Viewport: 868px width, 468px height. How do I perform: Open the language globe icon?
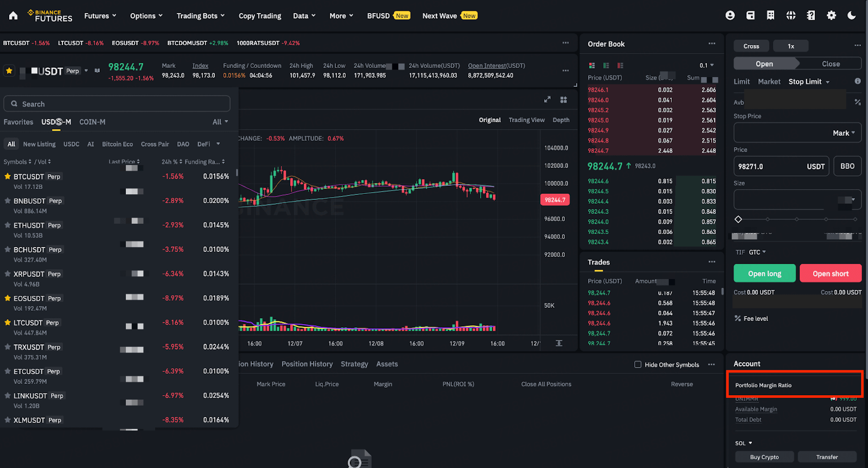[791, 16]
